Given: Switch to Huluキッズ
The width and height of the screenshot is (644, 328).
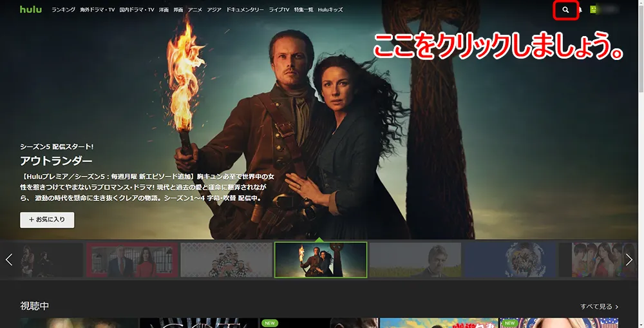Looking at the screenshot, I should tap(330, 10).
